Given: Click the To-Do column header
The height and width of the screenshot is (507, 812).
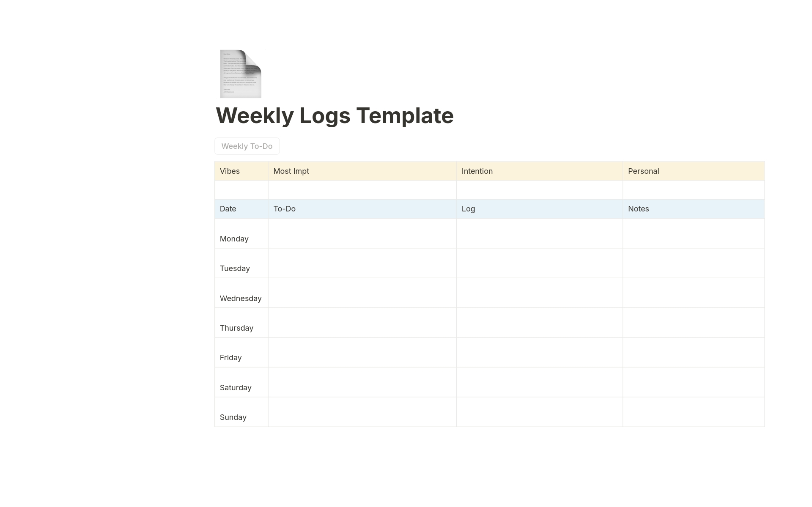Looking at the screenshot, I should click(284, 208).
